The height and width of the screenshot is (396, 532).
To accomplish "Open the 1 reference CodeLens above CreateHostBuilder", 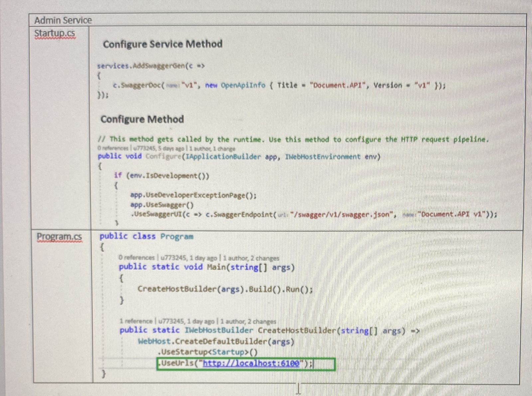I will pos(138,321).
